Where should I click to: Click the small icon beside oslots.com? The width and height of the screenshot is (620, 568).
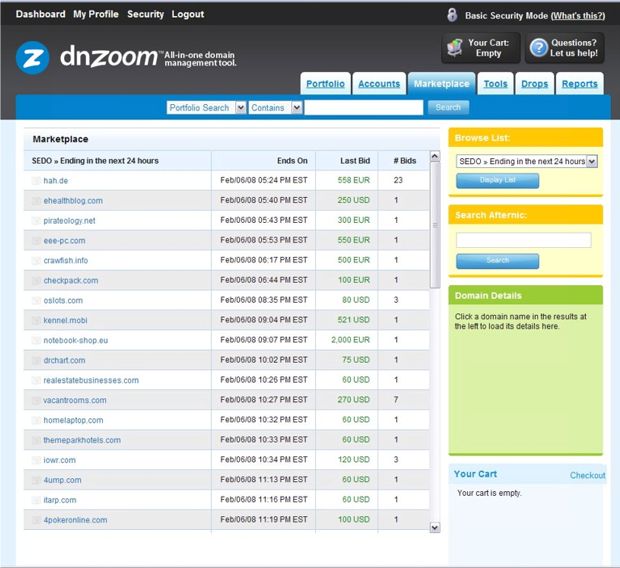(x=36, y=301)
